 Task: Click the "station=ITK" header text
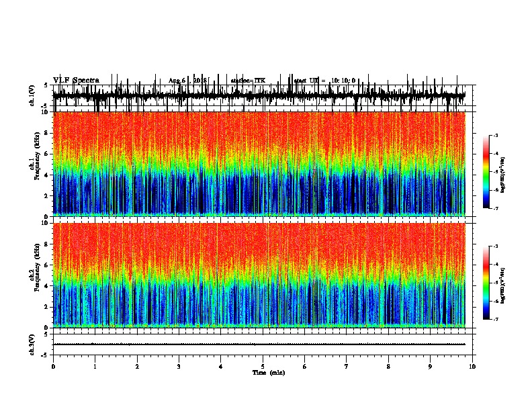pos(248,81)
